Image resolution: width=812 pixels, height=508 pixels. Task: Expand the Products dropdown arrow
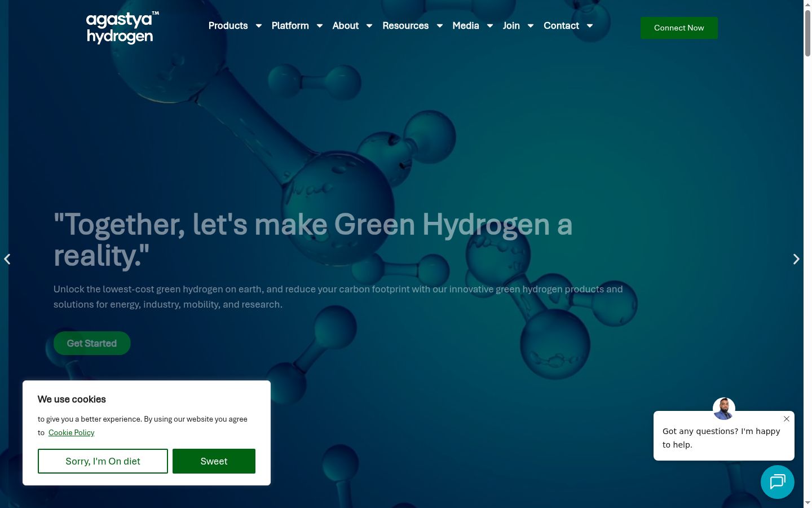pos(259,26)
